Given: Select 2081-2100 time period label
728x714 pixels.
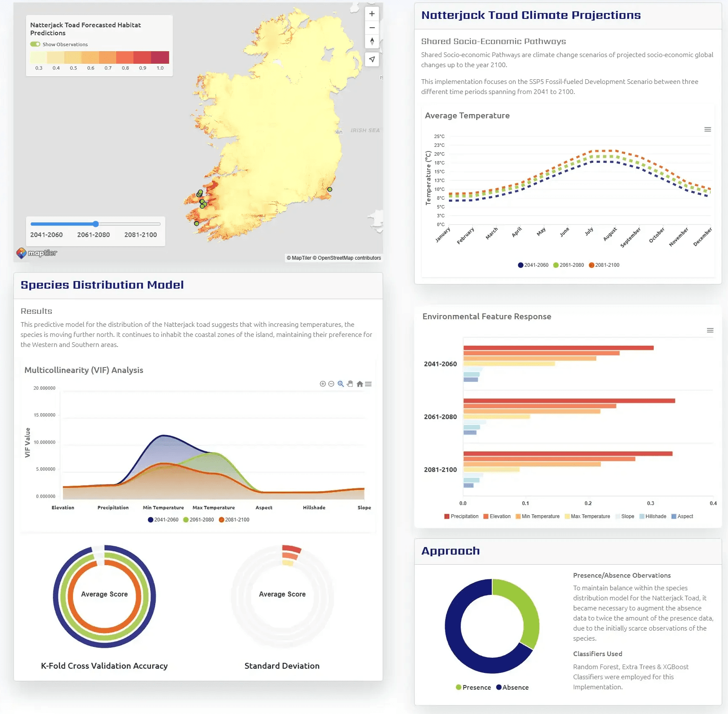Looking at the screenshot, I should coord(141,235).
